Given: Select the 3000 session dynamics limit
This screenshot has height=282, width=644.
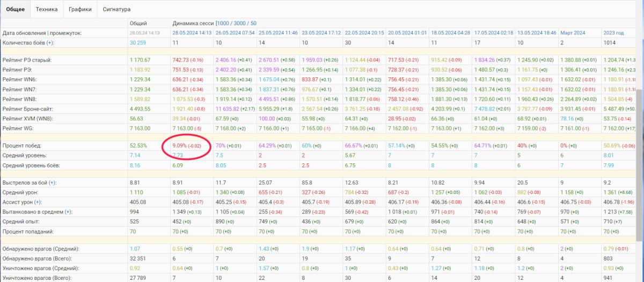Looking at the screenshot, I should click(x=240, y=24).
